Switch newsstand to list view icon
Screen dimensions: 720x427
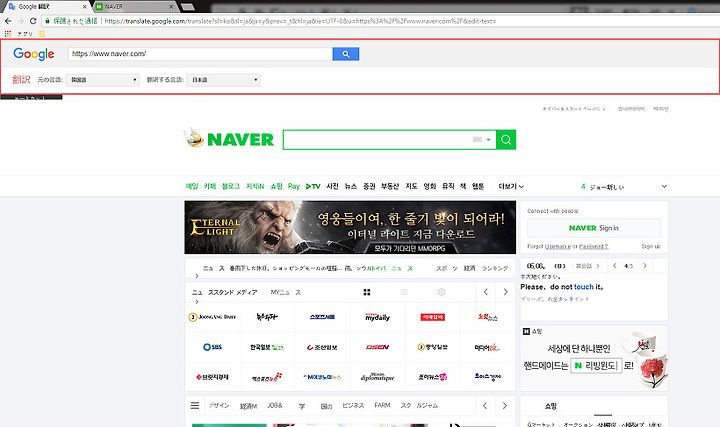(404, 292)
